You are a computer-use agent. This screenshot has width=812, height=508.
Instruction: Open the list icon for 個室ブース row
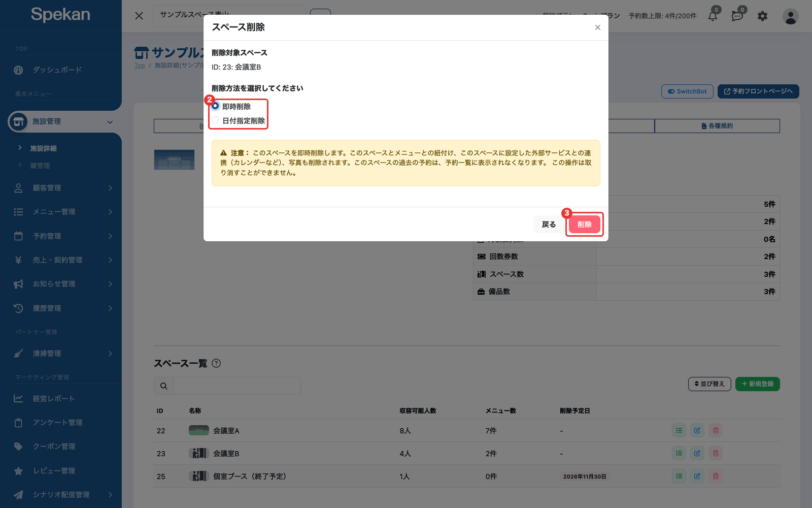click(679, 476)
